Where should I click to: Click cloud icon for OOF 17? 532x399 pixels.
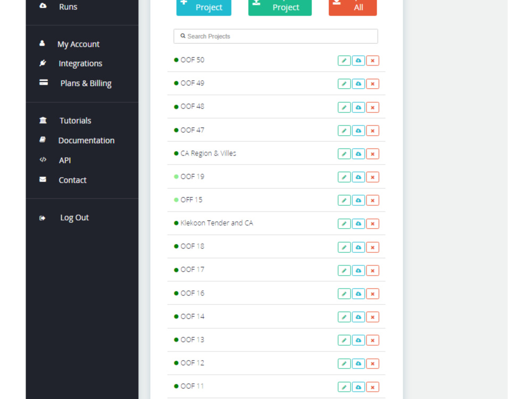click(x=358, y=271)
